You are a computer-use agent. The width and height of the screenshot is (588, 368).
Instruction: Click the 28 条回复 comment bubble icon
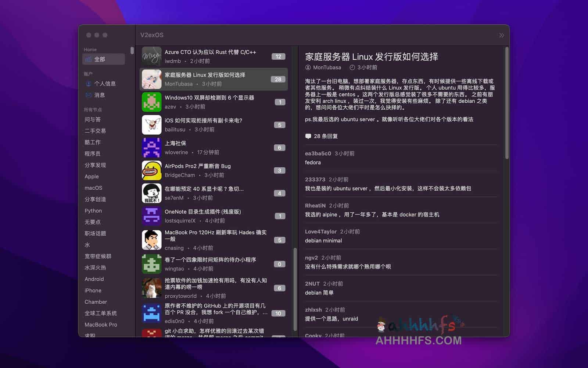(x=308, y=136)
